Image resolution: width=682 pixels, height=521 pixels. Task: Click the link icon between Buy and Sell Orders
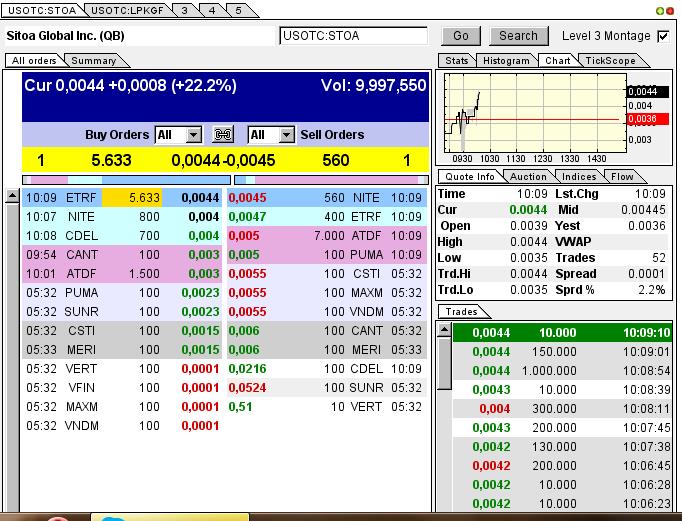click(223, 135)
